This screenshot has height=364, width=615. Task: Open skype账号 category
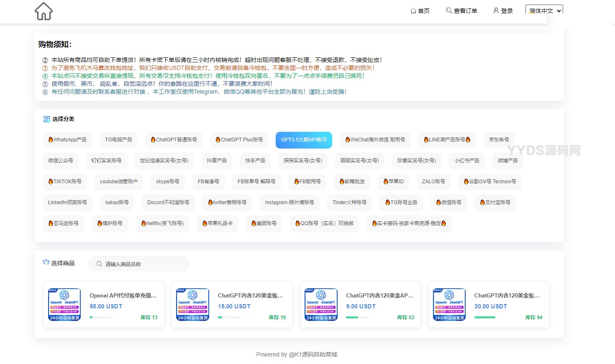point(168,182)
